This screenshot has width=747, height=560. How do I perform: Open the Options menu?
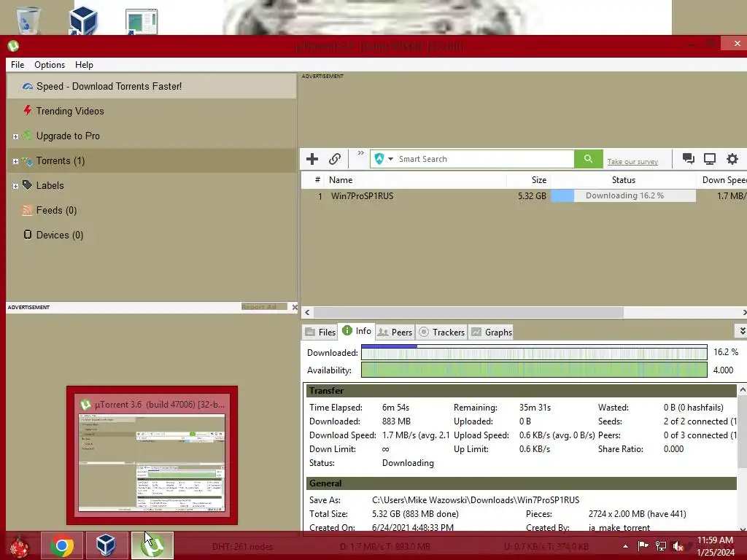point(50,65)
